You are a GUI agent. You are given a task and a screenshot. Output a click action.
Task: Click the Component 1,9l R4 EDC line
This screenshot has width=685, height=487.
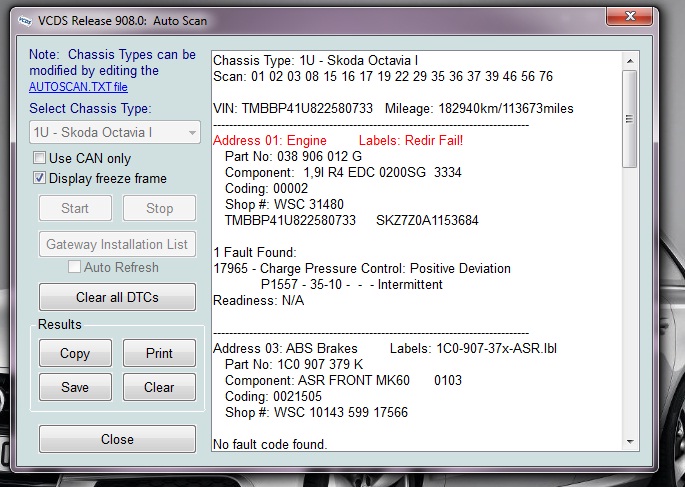tap(343, 173)
